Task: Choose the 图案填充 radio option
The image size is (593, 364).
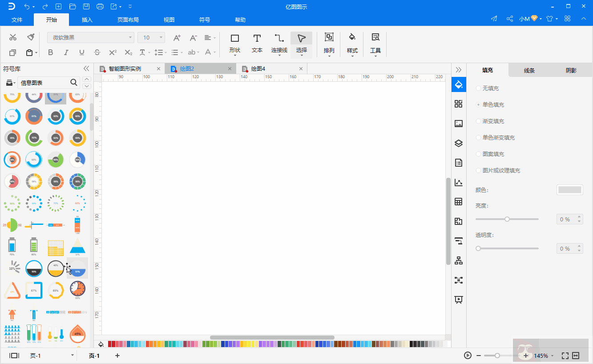Action: pos(479,154)
